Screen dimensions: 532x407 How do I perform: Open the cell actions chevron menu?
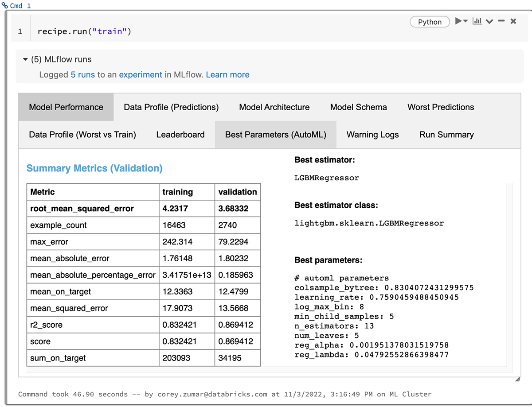489,22
